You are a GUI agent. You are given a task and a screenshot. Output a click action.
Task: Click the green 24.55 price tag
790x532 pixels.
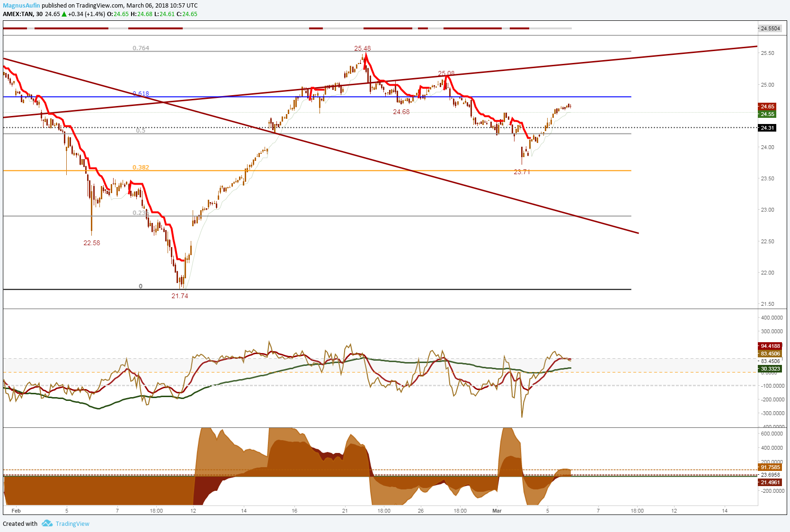click(767, 114)
